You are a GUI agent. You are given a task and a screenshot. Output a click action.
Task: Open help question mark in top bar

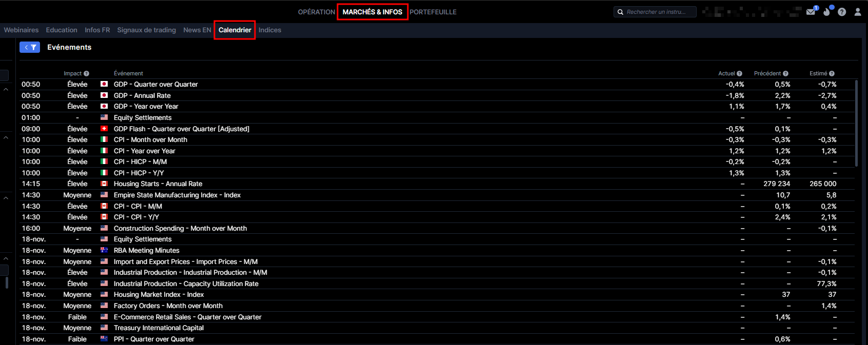(x=842, y=12)
